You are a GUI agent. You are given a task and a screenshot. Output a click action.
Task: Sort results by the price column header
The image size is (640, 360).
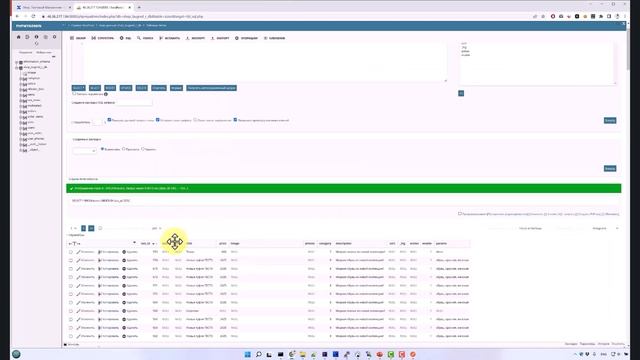pyautogui.click(x=222, y=243)
